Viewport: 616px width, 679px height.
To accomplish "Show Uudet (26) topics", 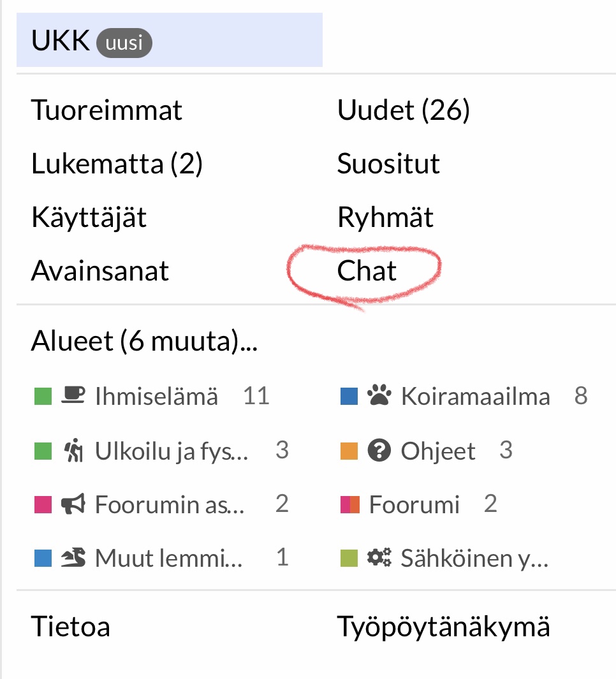I will [403, 110].
